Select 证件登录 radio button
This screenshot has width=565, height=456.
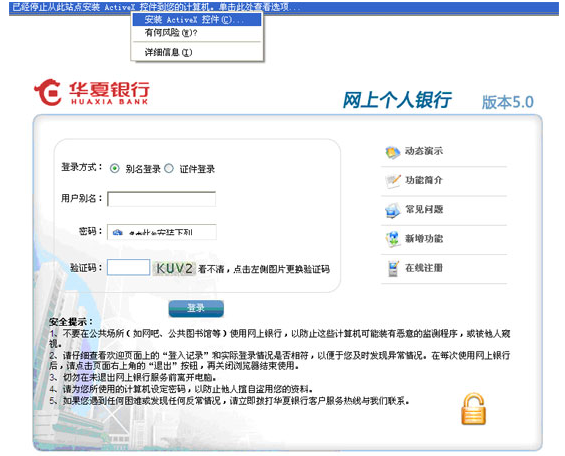(x=169, y=168)
